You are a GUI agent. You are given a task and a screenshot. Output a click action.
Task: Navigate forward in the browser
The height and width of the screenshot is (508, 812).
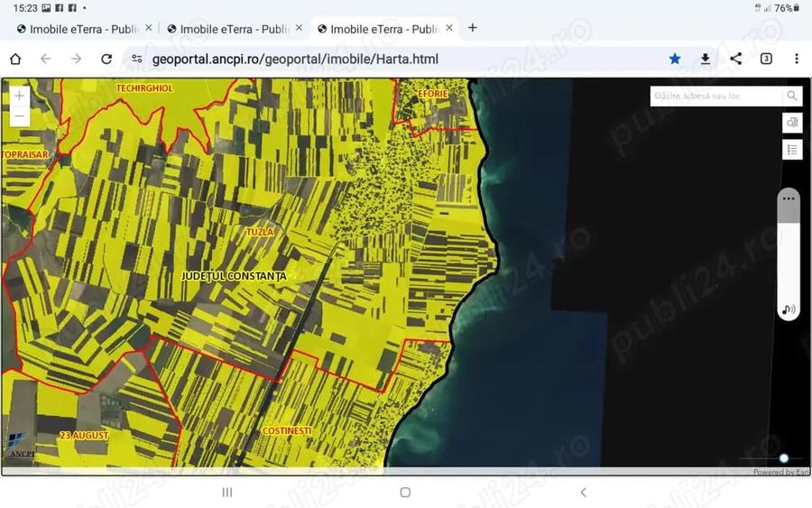tap(76, 59)
